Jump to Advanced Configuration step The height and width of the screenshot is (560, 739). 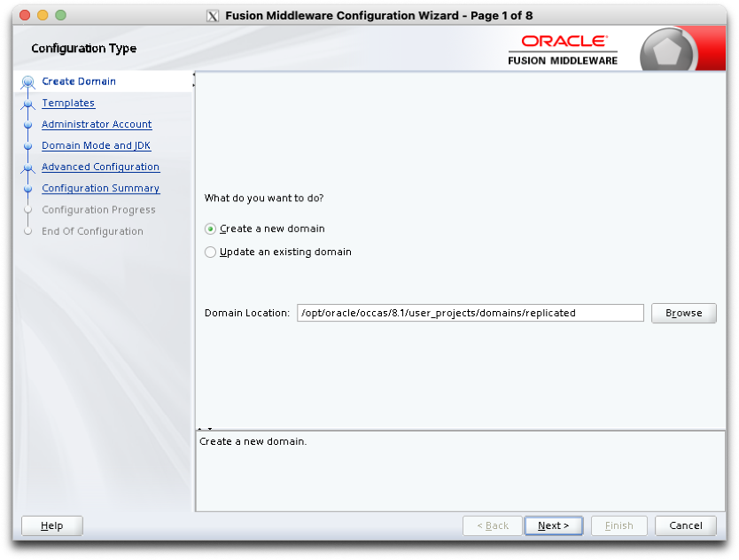pyautogui.click(x=100, y=167)
